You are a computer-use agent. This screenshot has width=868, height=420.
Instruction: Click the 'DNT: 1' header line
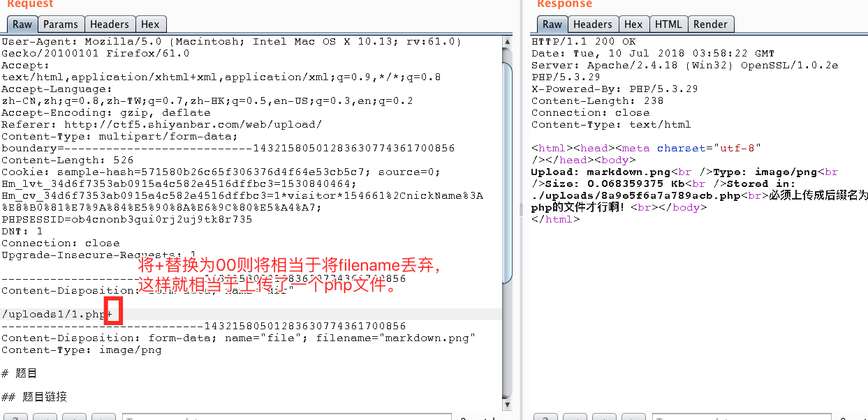tap(22, 232)
